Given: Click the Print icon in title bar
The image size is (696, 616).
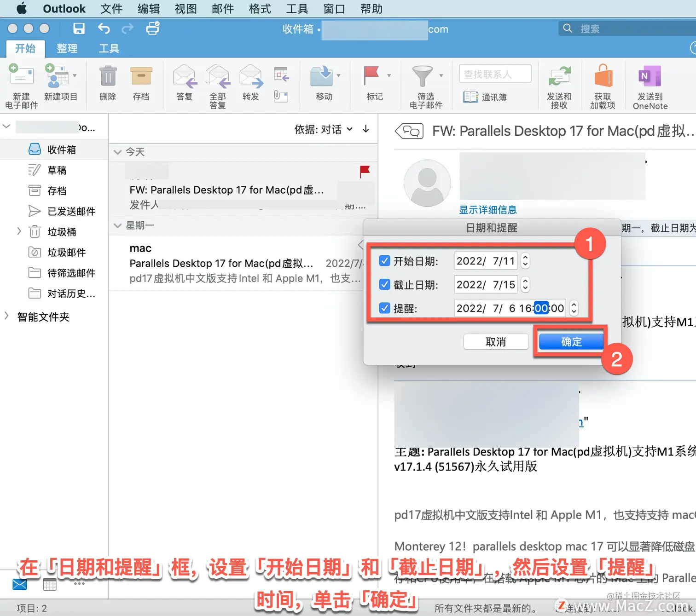Looking at the screenshot, I should [x=153, y=29].
